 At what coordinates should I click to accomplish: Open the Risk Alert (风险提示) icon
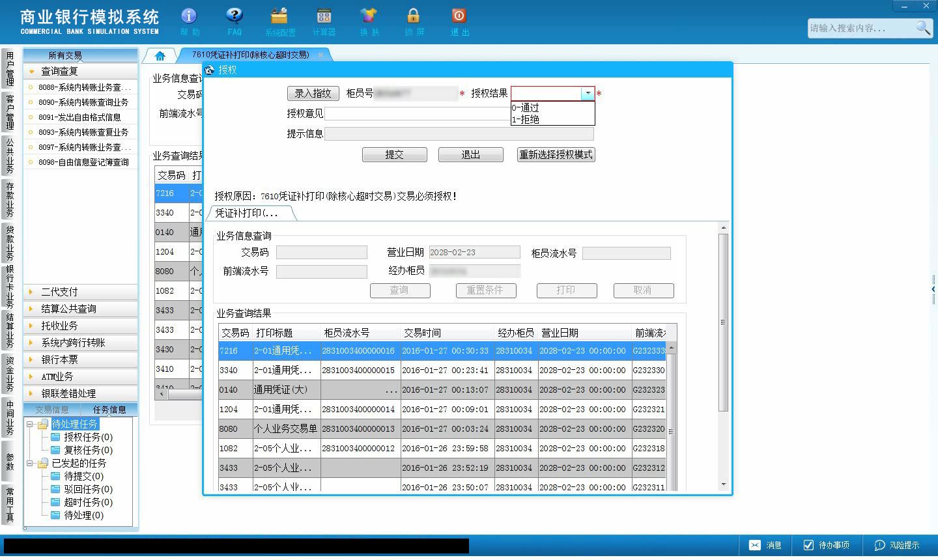click(897, 545)
